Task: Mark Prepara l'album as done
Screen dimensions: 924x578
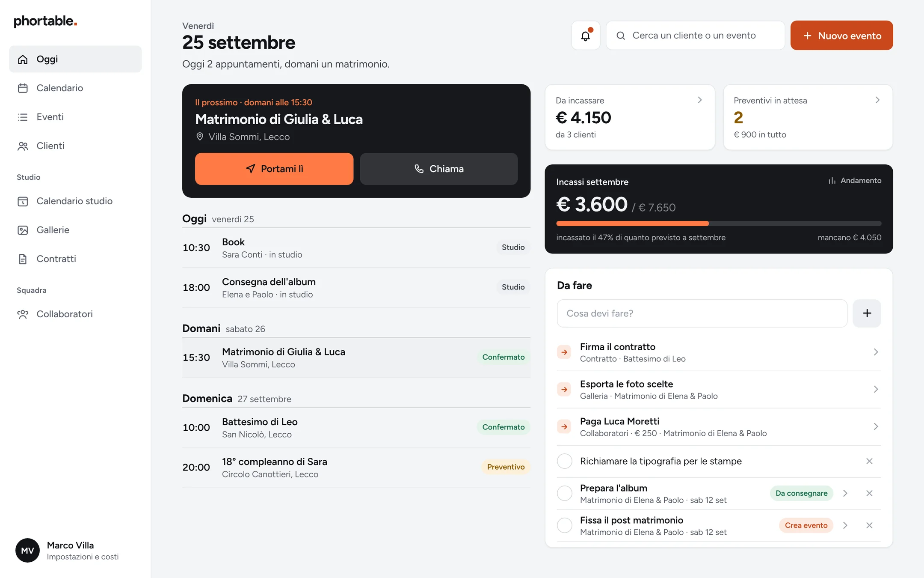Action: pyautogui.click(x=565, y=493)
